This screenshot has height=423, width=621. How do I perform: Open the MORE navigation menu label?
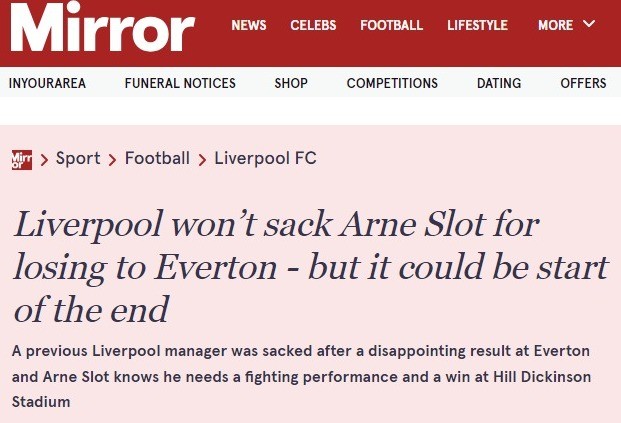pos(555,26)
